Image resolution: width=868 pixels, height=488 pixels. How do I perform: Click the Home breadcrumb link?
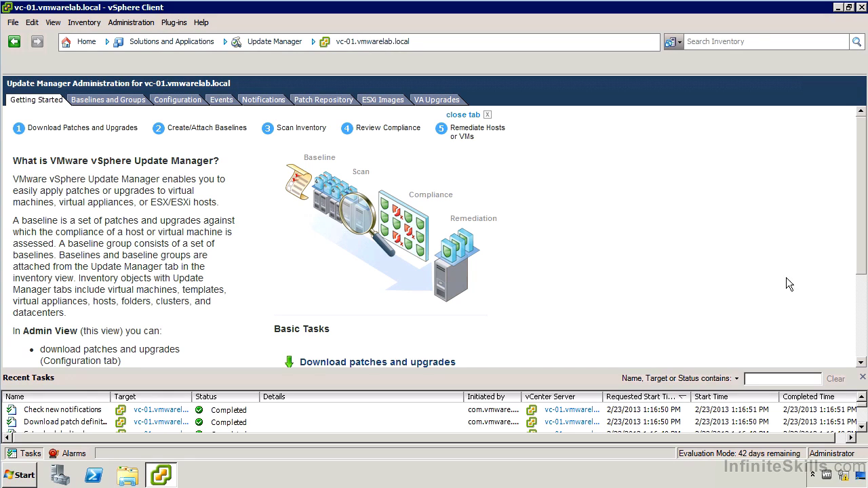86,41
